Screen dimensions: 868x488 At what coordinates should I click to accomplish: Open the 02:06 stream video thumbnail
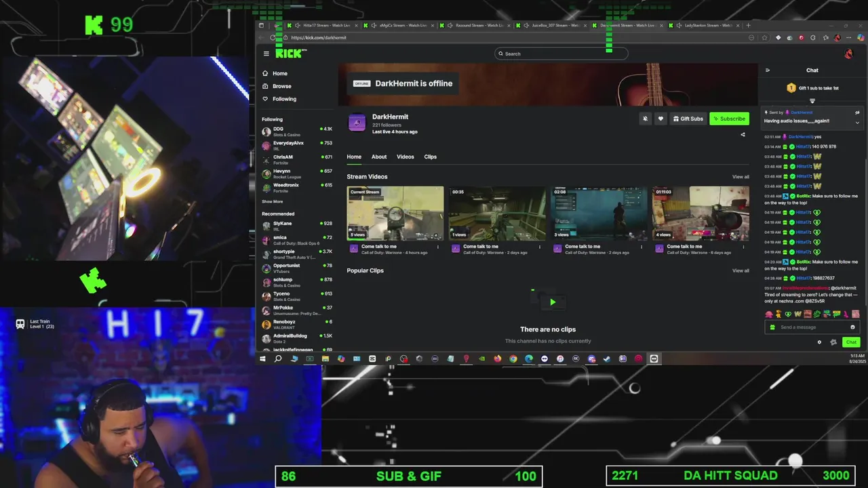[x=599, y=213]
